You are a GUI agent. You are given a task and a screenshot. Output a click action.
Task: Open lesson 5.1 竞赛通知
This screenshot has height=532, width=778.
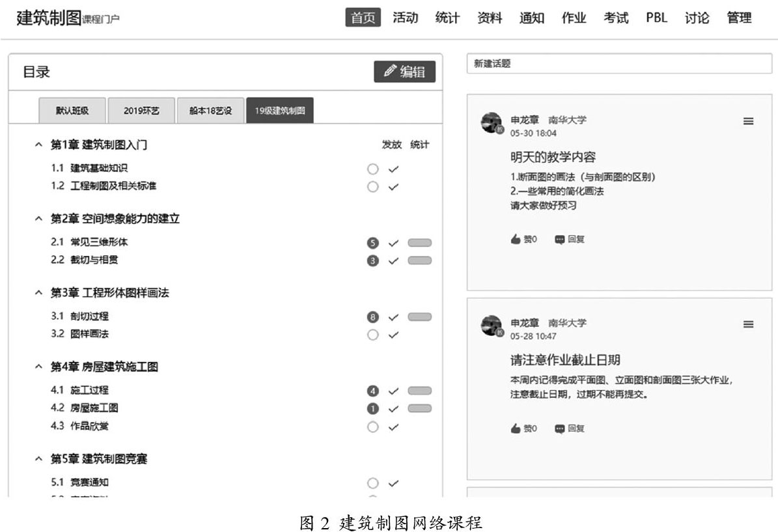pos(79,482)
